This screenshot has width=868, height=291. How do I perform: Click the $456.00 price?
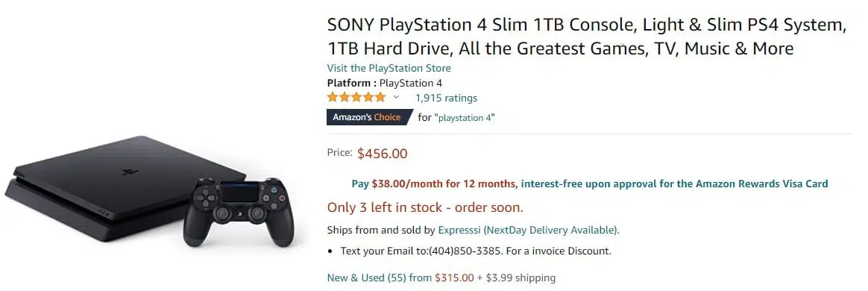click(382, 154)
